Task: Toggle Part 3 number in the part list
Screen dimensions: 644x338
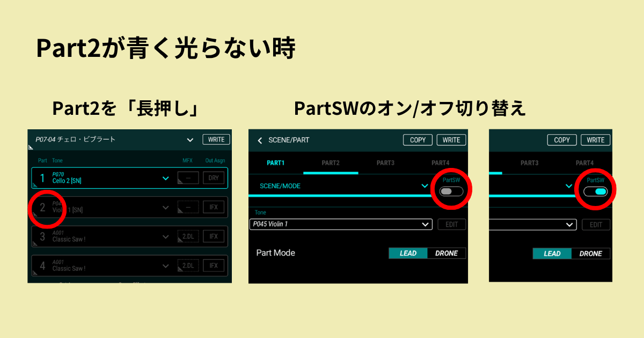Action: (42, 237)
